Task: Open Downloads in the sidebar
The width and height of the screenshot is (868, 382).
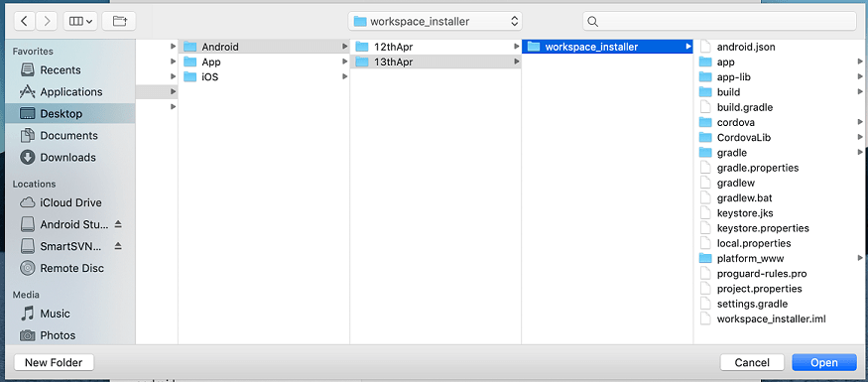Action: point(69,157)
